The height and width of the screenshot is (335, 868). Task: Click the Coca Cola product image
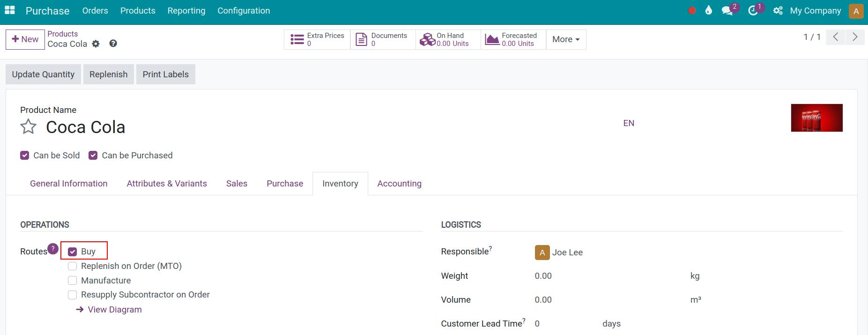tap(816, 118)
